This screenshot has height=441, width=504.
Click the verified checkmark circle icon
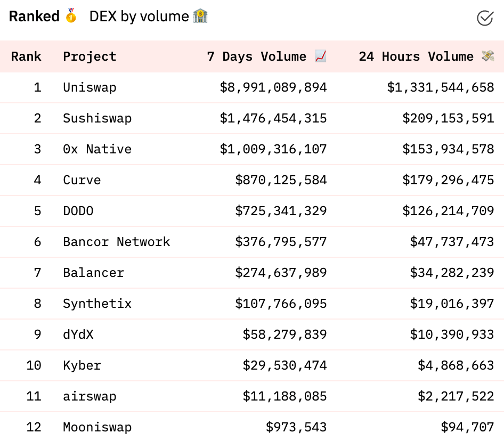pyautogui.click(x=485, y=18)
